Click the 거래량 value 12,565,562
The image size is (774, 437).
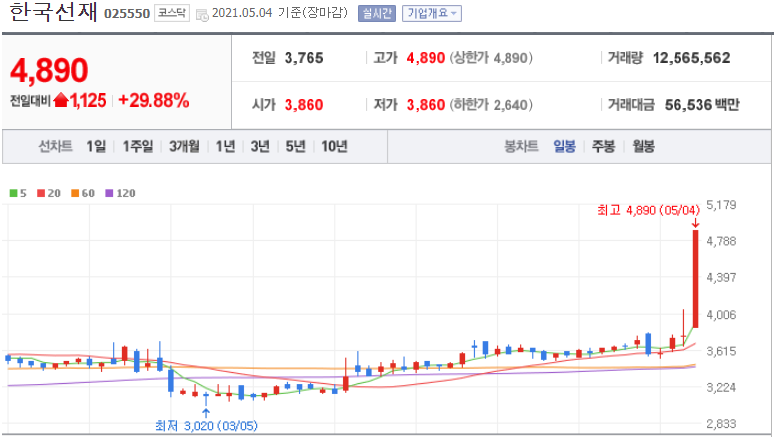(x=692, y=58)
